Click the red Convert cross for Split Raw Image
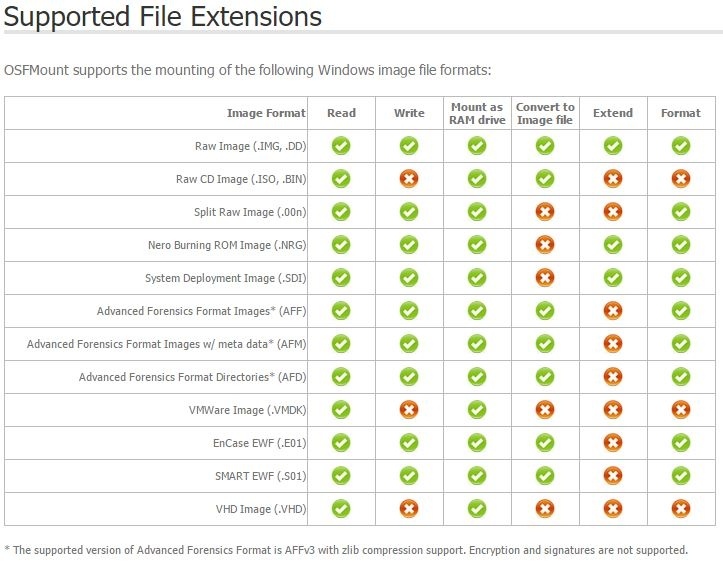723x564 pixels. point(545,212)
